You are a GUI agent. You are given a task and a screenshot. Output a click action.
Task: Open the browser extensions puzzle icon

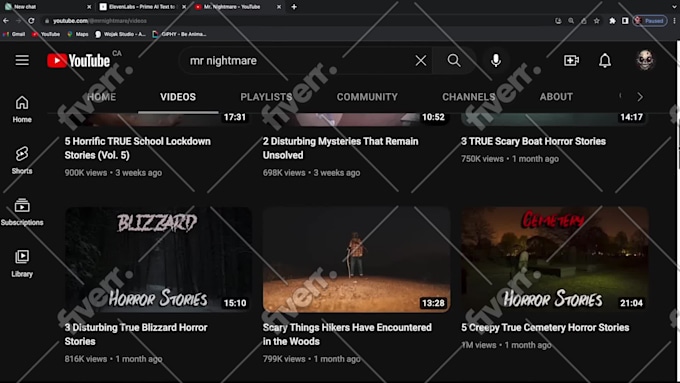[x=612, y=20]
